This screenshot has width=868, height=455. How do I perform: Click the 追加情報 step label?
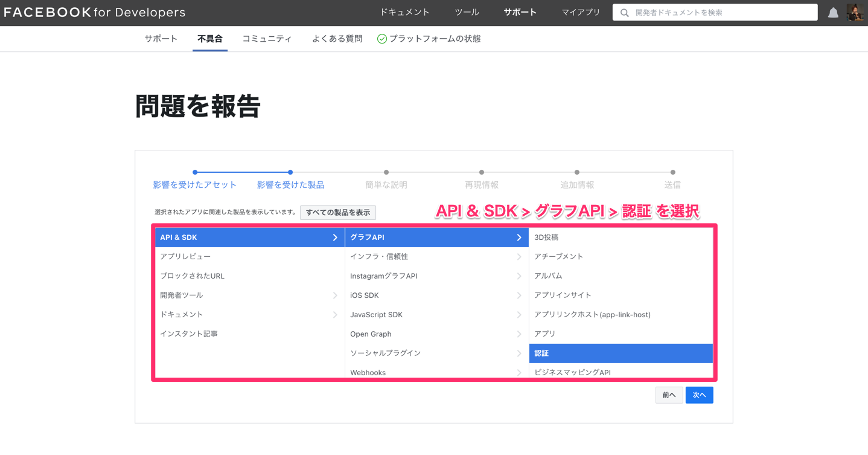(577, 185)
